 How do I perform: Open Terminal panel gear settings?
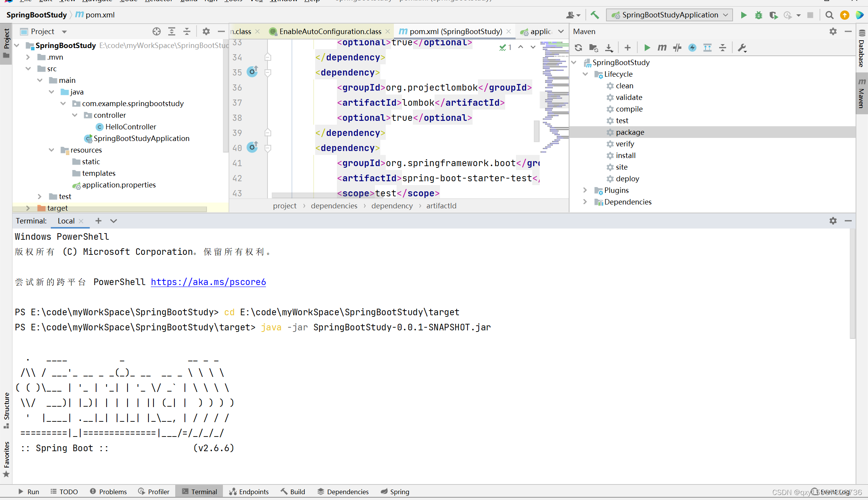tap(833, 221)
